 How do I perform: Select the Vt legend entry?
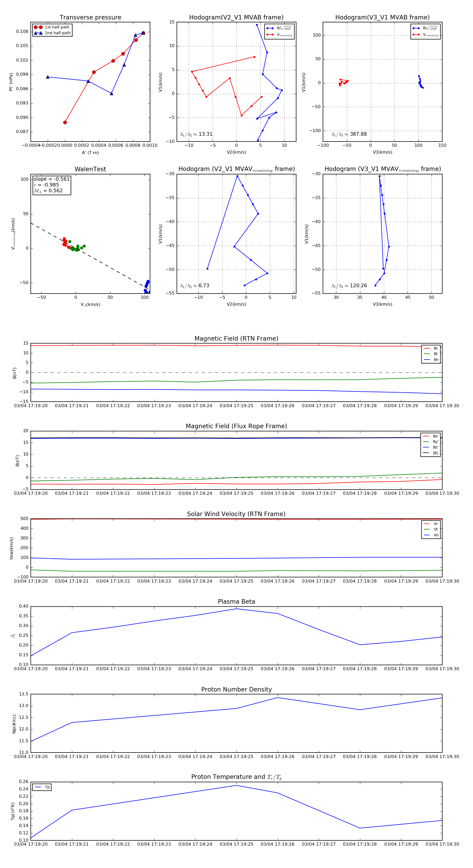pos(431,529)
